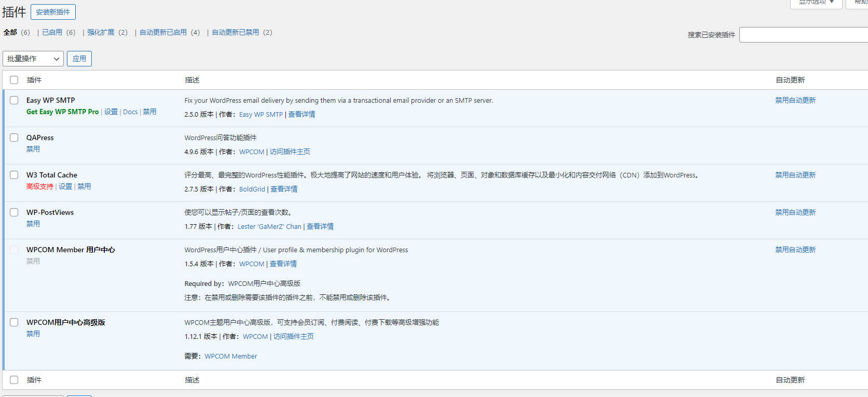Toggle the select-all checkbox in table header

pos(14,80)
